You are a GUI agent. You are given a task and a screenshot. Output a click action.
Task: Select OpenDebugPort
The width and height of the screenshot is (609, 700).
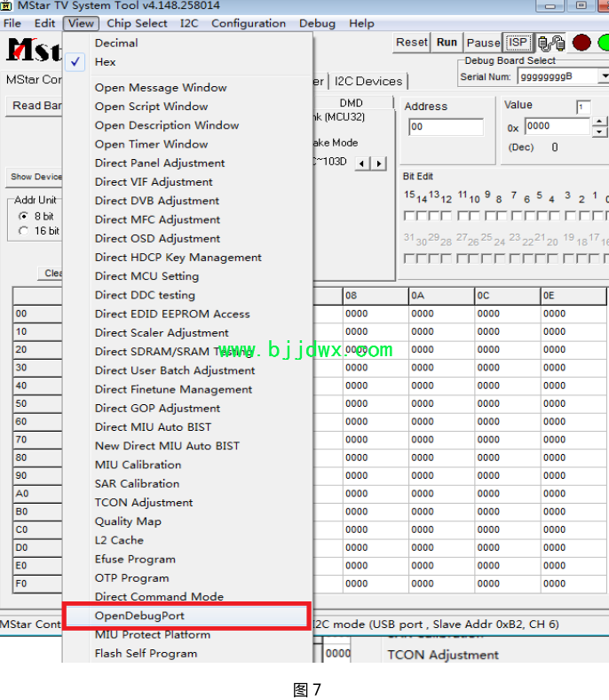pyautogui.click(x=187, y=616)
